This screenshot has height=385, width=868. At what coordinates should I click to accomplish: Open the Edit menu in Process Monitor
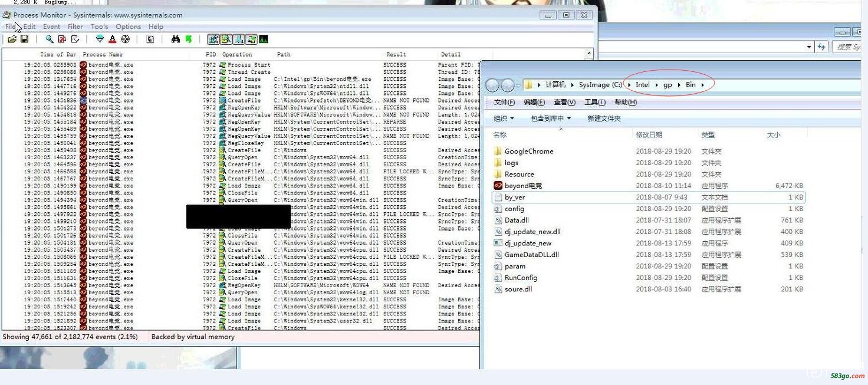[29, 27]
